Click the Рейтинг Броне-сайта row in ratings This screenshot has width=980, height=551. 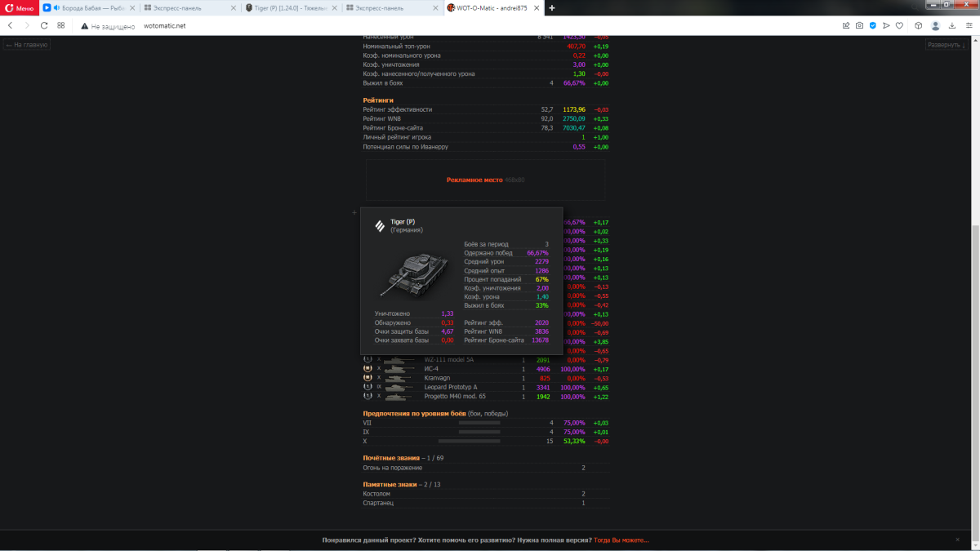(486, 127)
